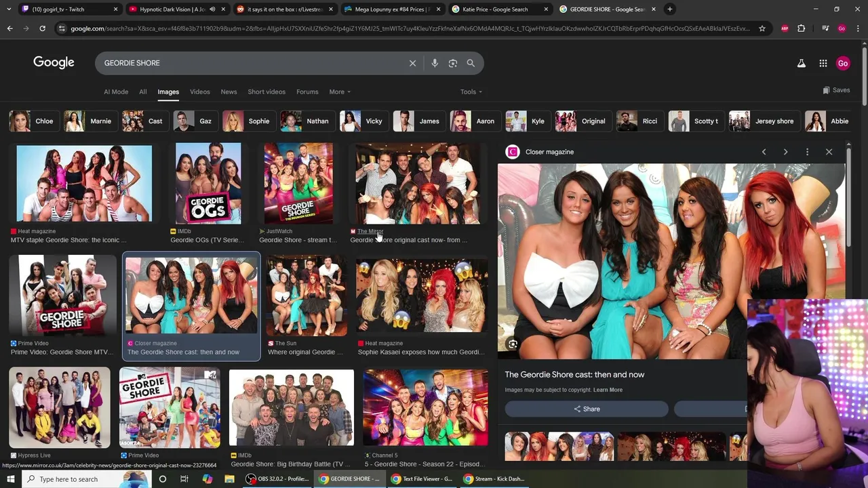Open Chrome media controls icon
The height and width of the screenshot is (488, 868).
point(825,28)
